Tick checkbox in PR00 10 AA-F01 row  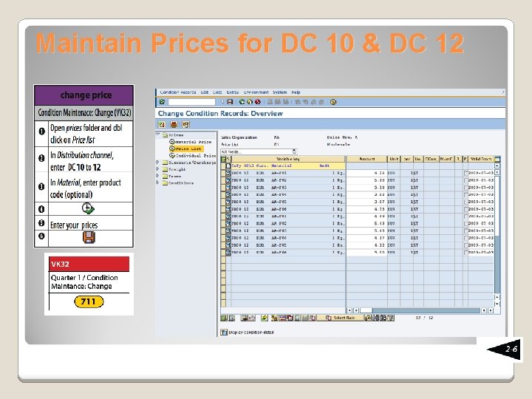pos(465,173)
